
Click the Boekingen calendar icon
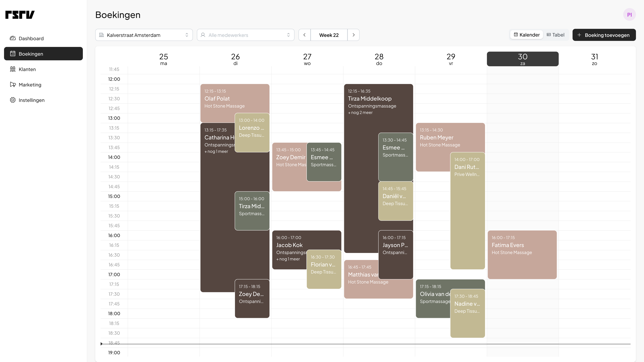pos(13,54)
